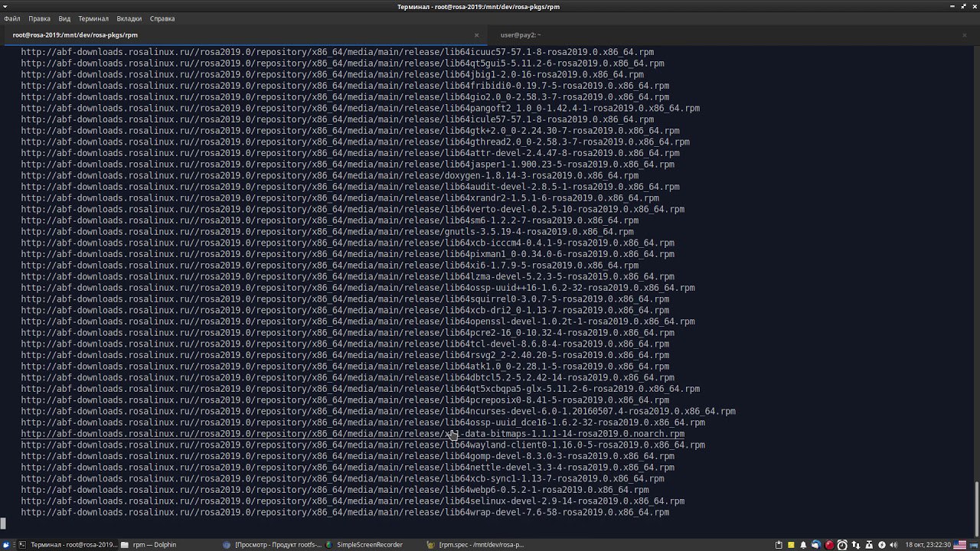Open the Вид menu
Screen dimensions: 980x551
click(x=64, y=18)
